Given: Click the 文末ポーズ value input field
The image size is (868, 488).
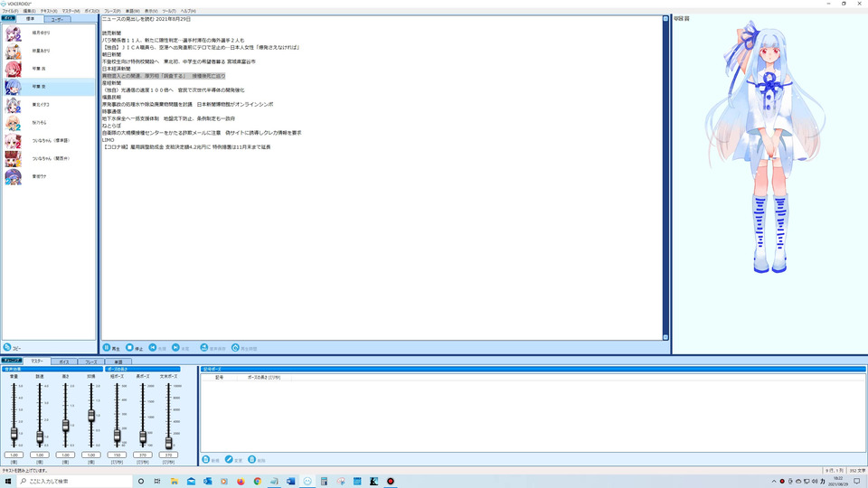Looking at the screenshot, I should [168, 455].
